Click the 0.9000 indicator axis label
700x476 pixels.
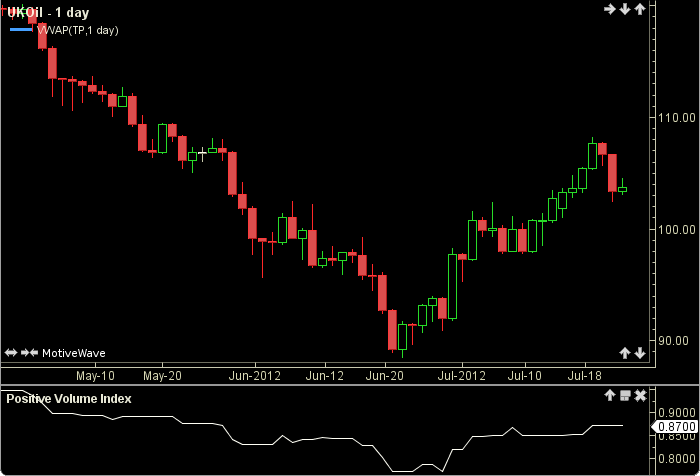click(x=677, y=413)
